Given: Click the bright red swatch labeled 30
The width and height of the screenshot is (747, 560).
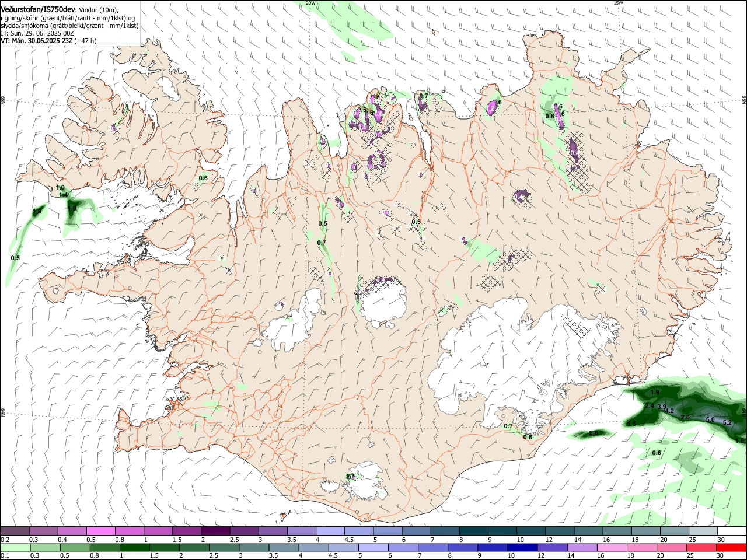Looking at the screenshot, I should click(x=731, y=548).
